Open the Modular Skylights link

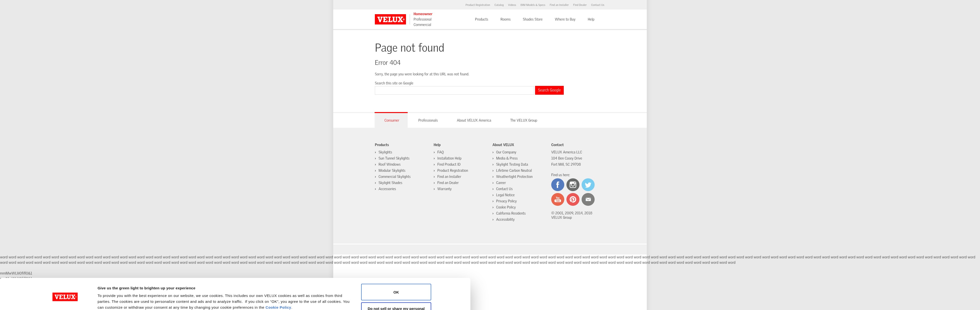coord(392,171)
